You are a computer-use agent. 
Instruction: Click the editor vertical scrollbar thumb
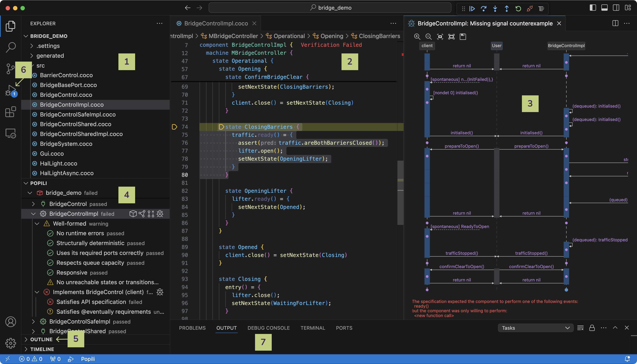[x=400, y=193]
